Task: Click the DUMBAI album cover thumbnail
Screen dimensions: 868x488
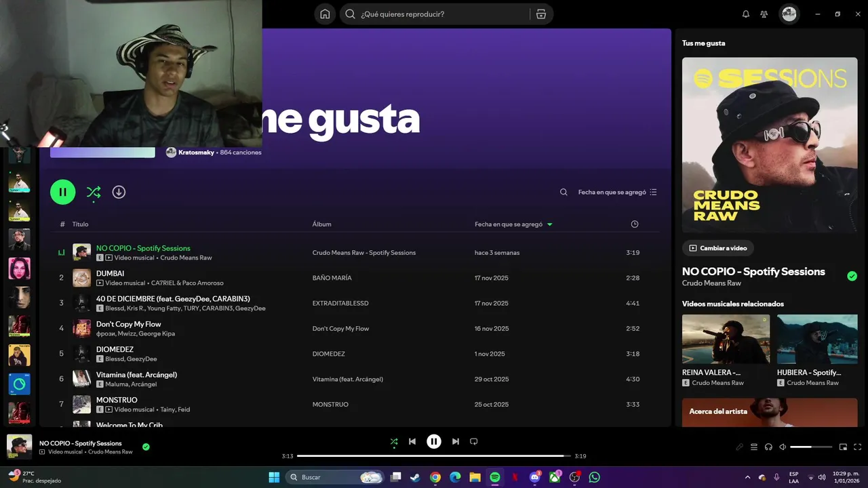Action: tap(81, 278)
